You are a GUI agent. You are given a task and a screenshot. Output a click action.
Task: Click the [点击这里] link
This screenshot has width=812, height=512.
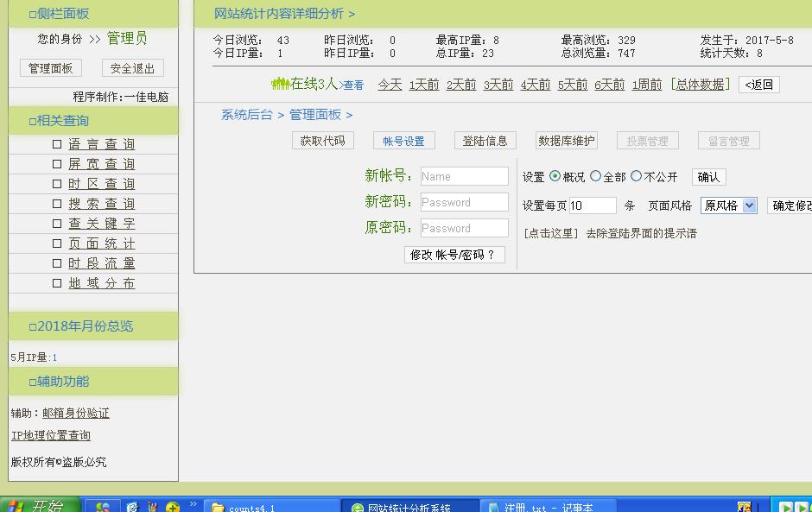[550, 233]
